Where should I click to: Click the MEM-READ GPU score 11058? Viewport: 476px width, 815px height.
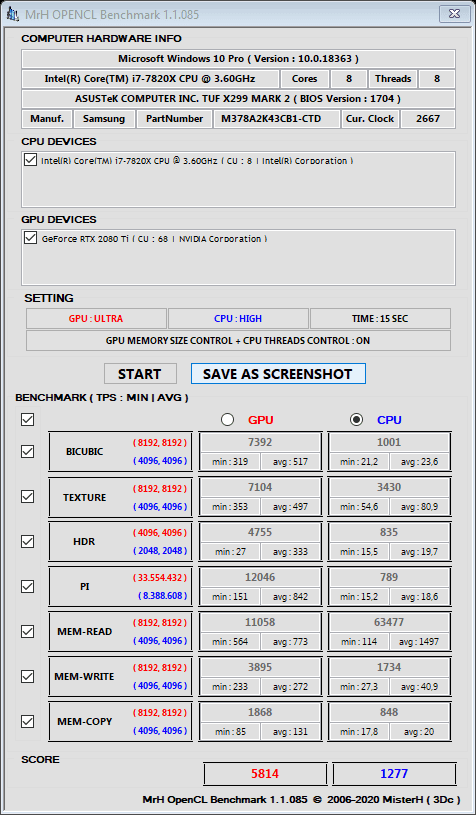click(260, 622)
